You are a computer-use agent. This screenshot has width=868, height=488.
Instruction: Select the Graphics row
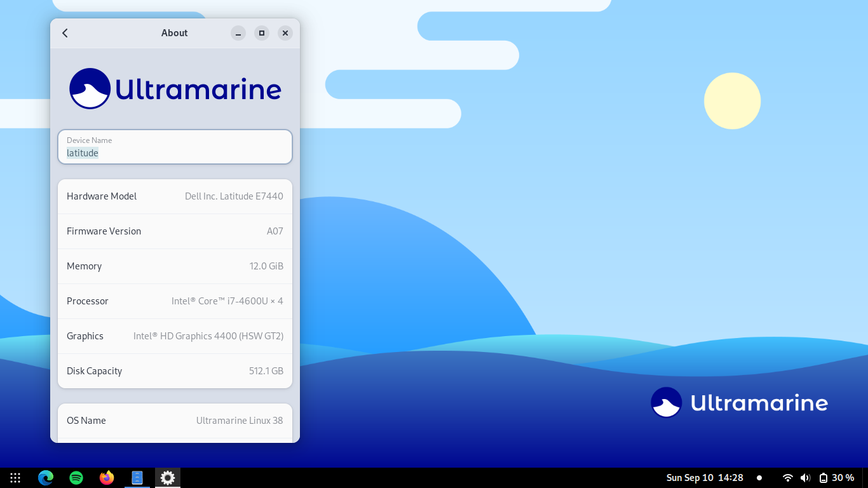click(x=175, y=336)
